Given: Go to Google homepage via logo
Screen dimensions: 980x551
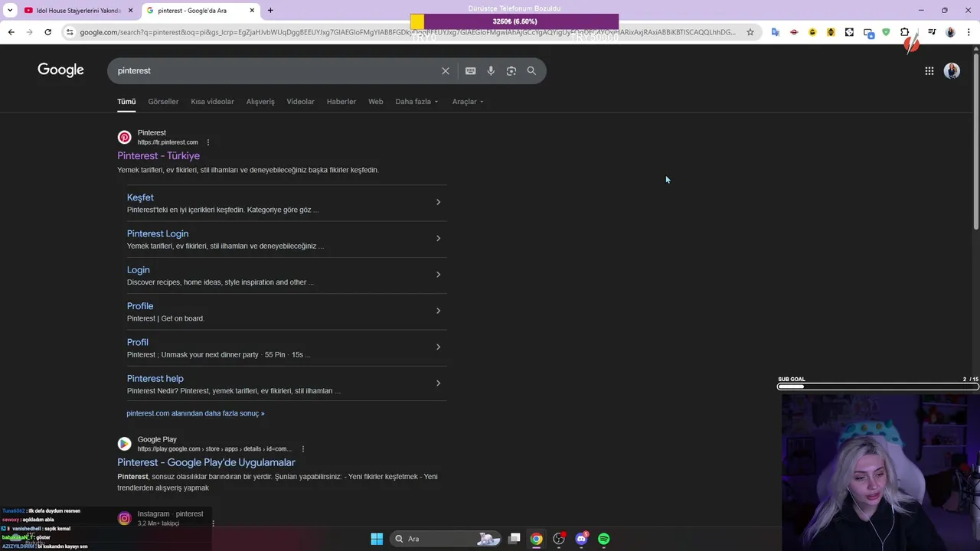Looking at the screenshot, I should tap(60, 70).
